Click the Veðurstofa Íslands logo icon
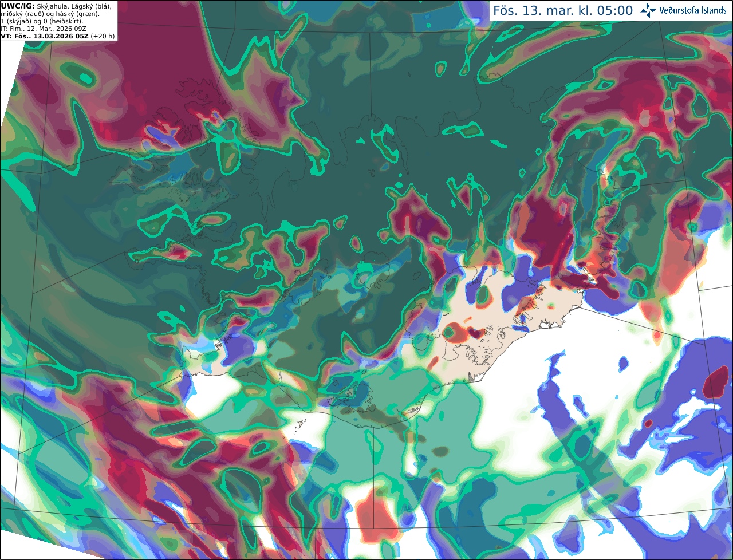The image size is (733, 560). (648, 10)
